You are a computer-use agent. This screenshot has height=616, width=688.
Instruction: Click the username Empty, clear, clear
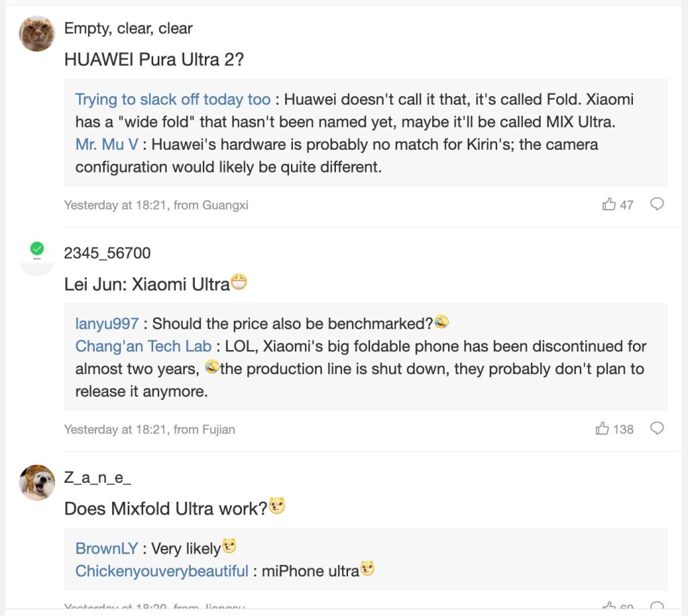tap(128, 28)
